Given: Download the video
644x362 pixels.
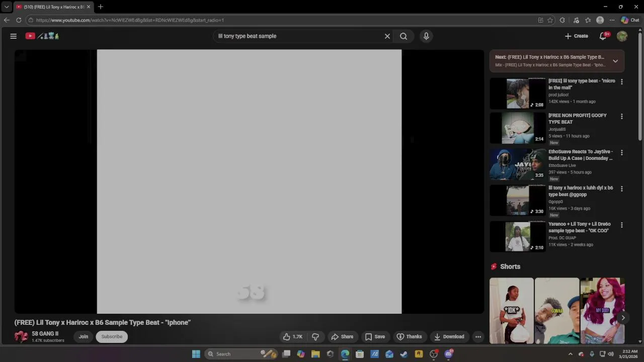Looking at the screenshot, I should 449,337.
